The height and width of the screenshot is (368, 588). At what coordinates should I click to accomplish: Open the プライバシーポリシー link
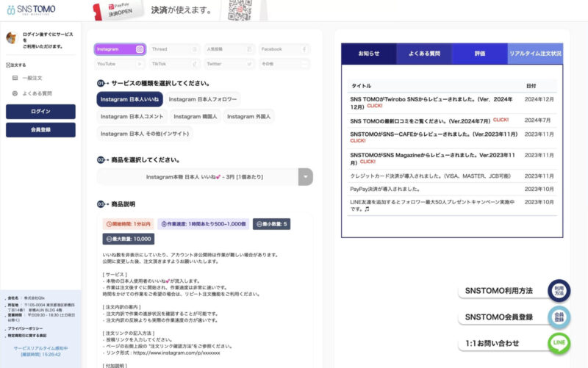click(25, 328)
